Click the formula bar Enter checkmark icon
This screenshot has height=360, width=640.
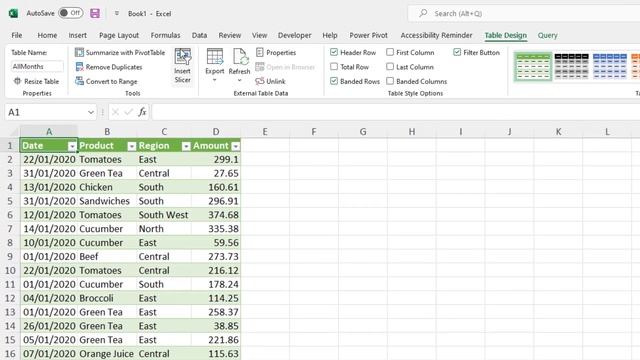click(x=129, y=112)
